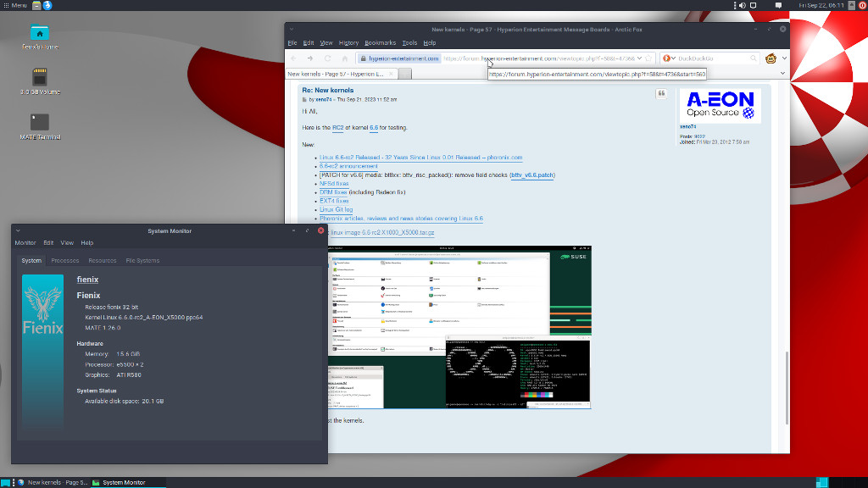Open the Edit menu in System Monitor

[x=48, y=243]
